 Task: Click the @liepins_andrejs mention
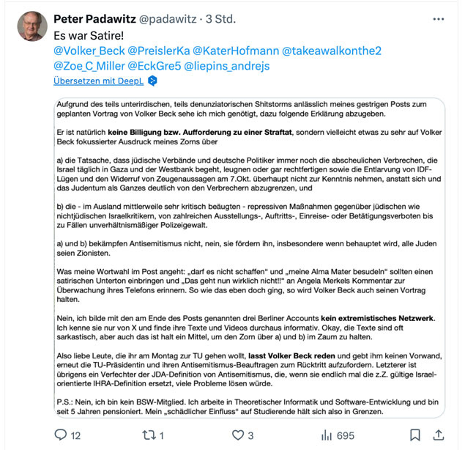tap(226, 66)
